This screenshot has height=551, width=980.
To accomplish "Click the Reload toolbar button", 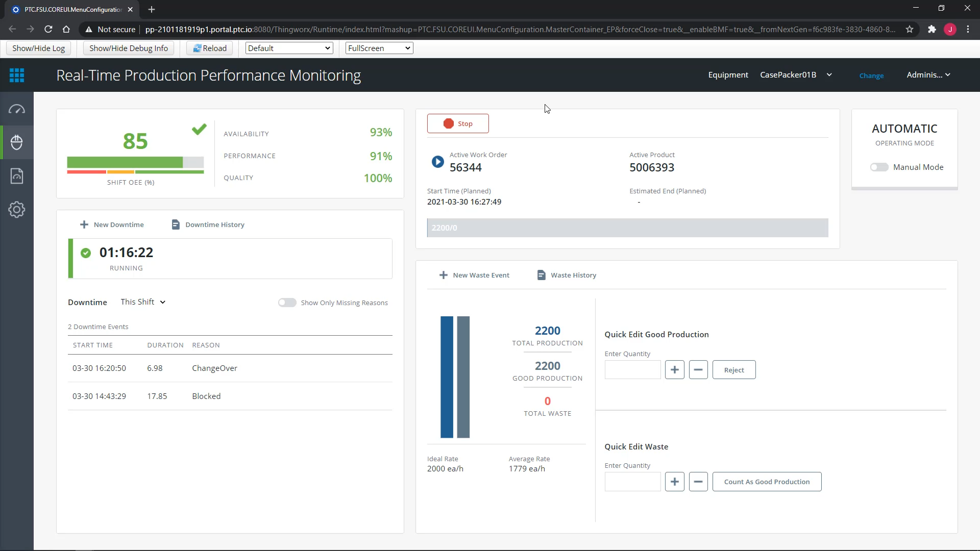I will (x=210, y=48).
